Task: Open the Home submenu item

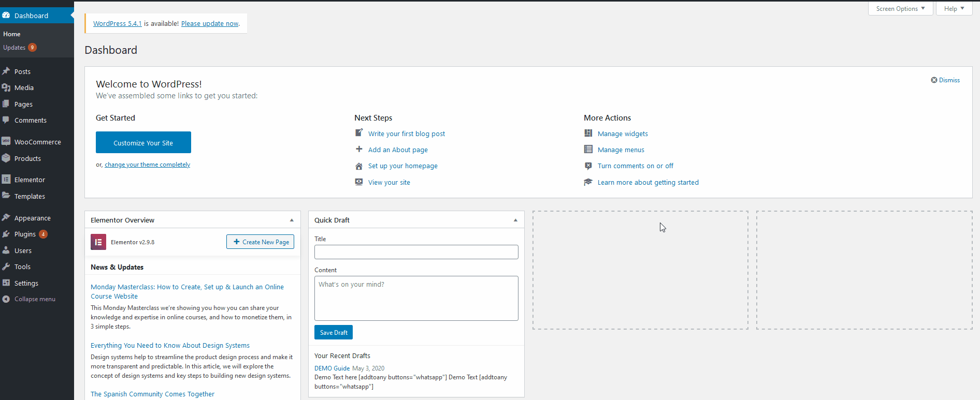Action: pos(12,34)
